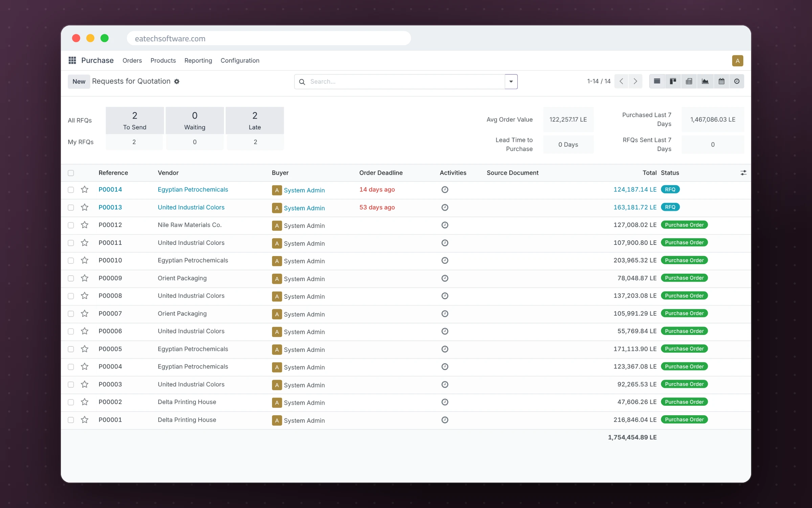Go to previous page of records
Viewport: 812px width, 508px height.
tap(621, 81)
